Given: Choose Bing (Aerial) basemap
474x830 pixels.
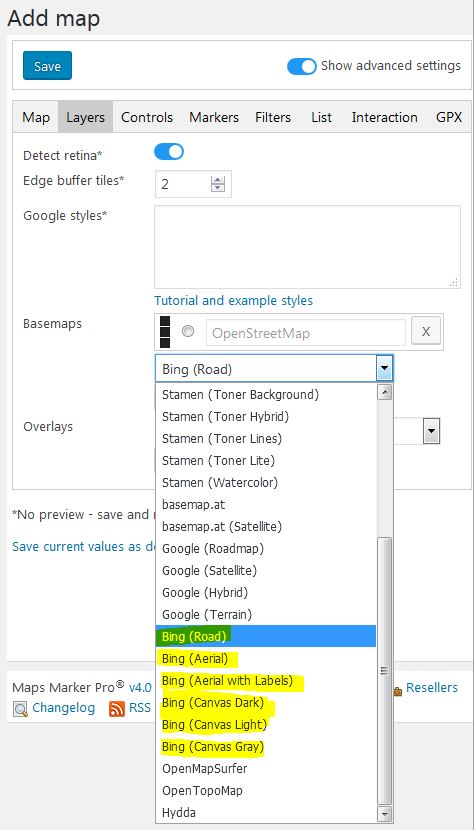Looking at the screenshot, I should pyautogui.click(x=266, y=658).
